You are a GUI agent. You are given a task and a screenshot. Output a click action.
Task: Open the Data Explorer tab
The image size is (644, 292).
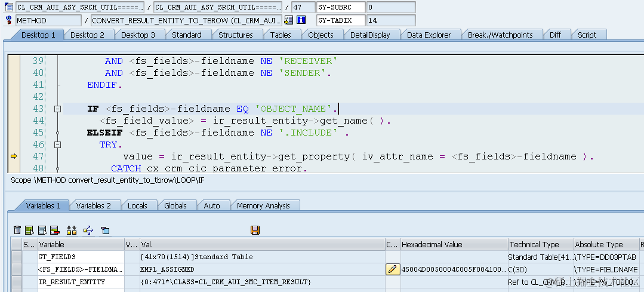(x=429, y=35)
